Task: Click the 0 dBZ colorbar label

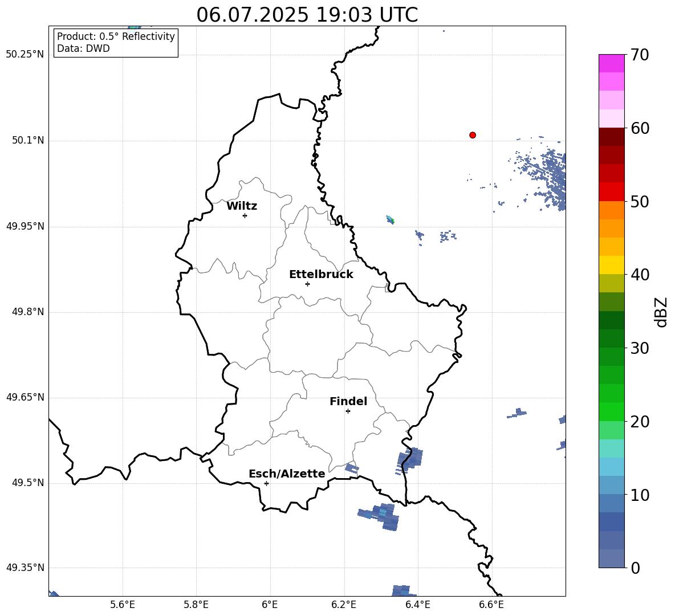Action: pos(635,568)
